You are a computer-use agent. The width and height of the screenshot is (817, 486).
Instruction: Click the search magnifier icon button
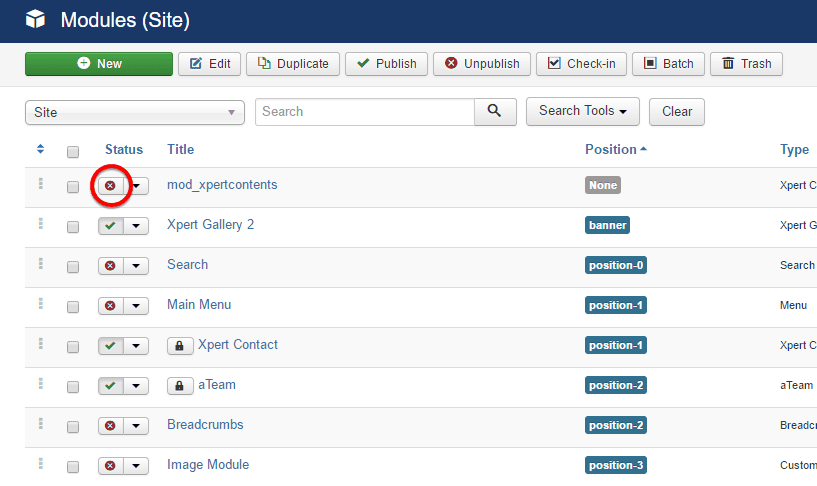pyautogui.click(x=495, y=112)
